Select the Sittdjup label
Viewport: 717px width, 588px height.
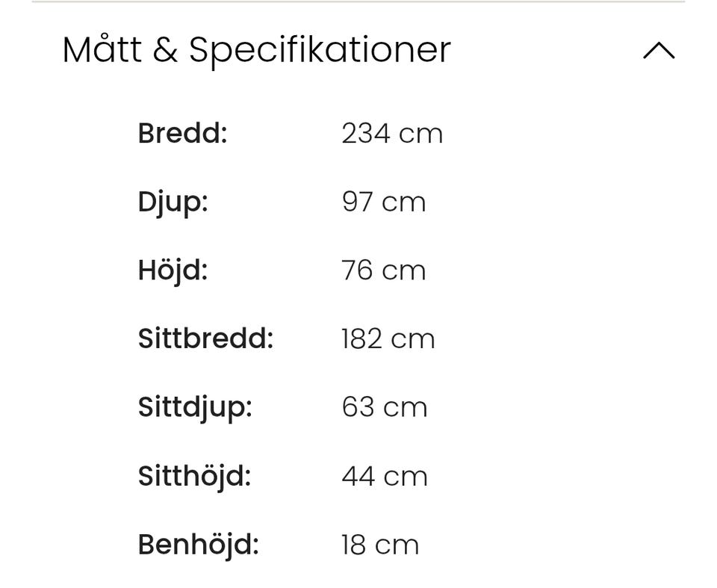(x=195, y=408)
